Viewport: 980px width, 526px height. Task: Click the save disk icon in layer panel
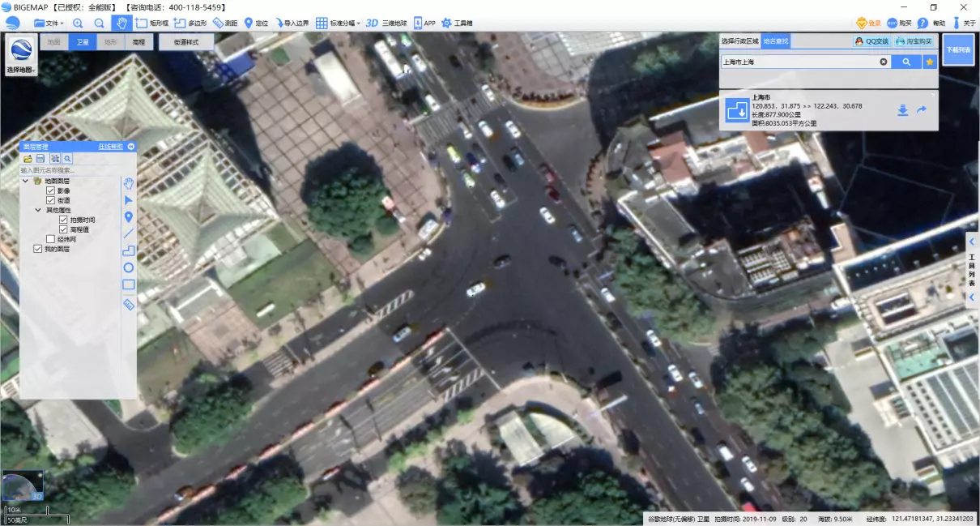(40, 159)
